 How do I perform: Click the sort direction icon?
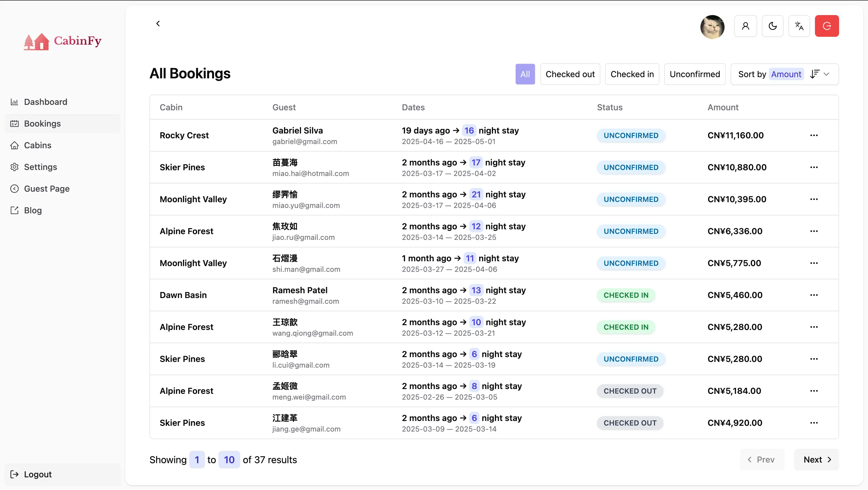pos(814,74)
